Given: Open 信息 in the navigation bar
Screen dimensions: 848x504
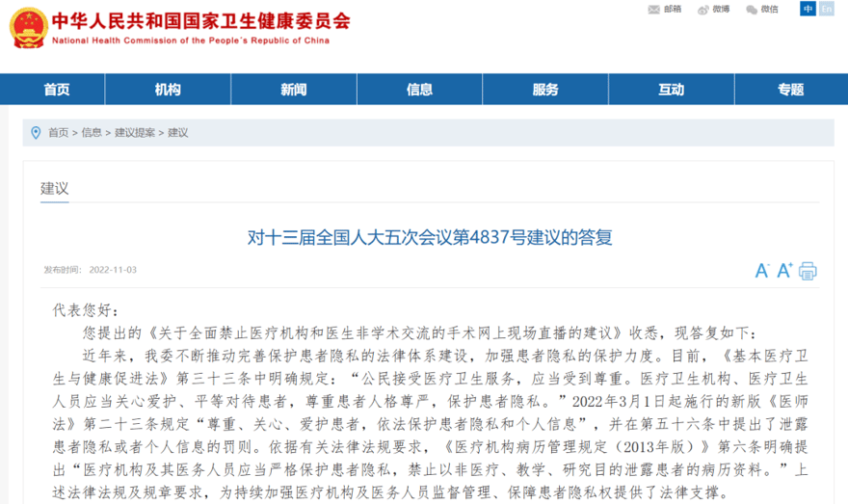Looking at the screenshot, I should (x=420, y=90).
